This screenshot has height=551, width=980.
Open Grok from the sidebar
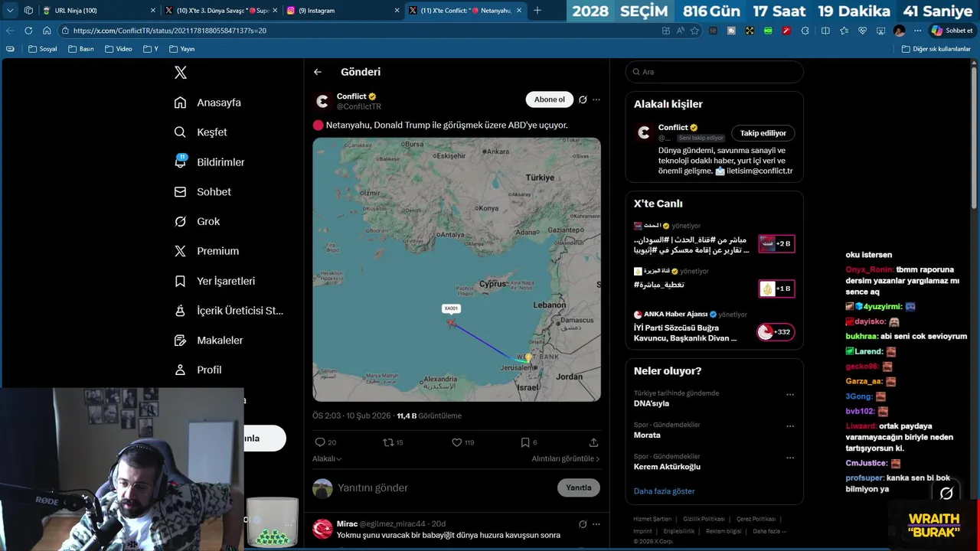tap(197, 221)
